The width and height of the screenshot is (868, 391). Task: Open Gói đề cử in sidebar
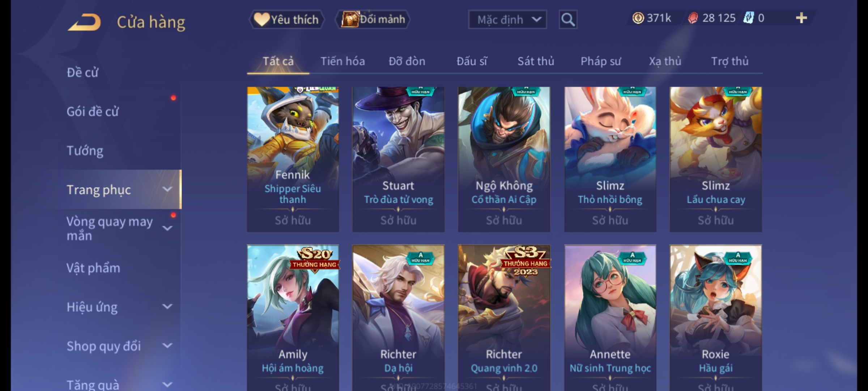click(93, 112)
